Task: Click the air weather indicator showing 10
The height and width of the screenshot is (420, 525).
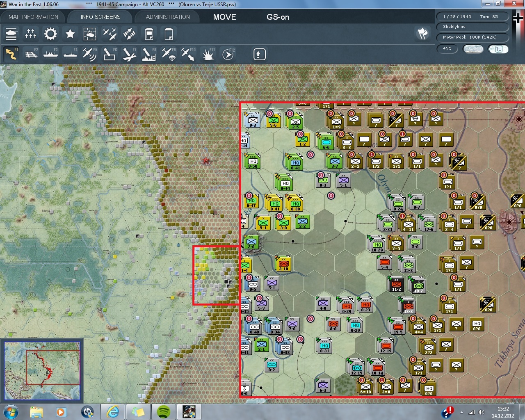Action: (498, 49)
